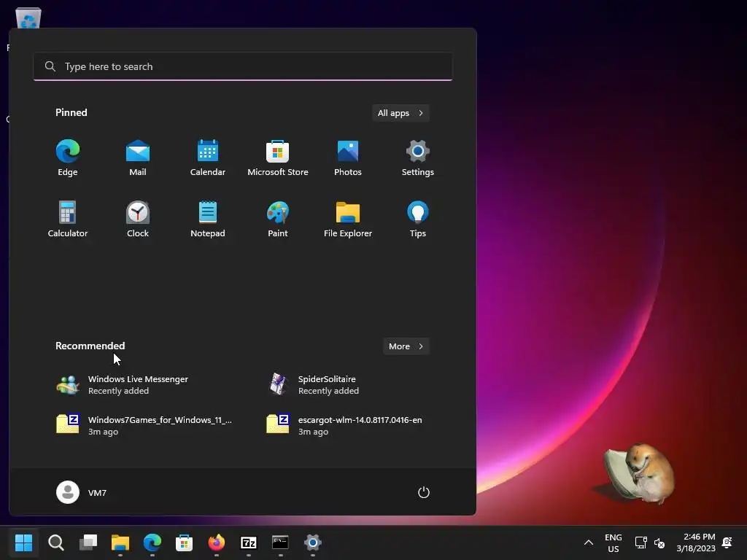This screenshot has width=747, height=560.
Task: Open the clock showing 2:46 PM
Action: click(696, 542)
